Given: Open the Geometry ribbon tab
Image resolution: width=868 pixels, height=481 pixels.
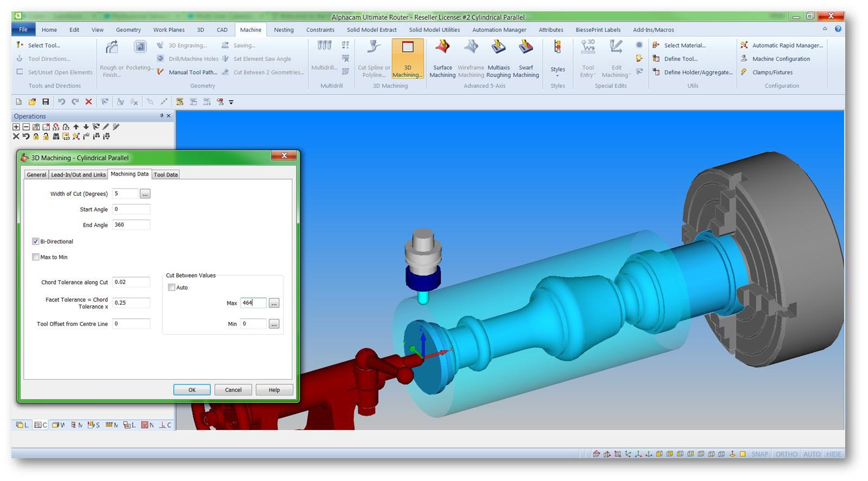Looking at the screenshot, I should (128, 30).
